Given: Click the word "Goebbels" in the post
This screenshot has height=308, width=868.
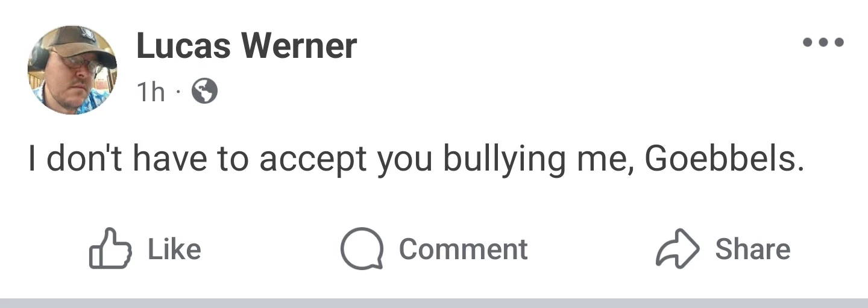Looking at the screenshot, I should (x=723, y=159).
